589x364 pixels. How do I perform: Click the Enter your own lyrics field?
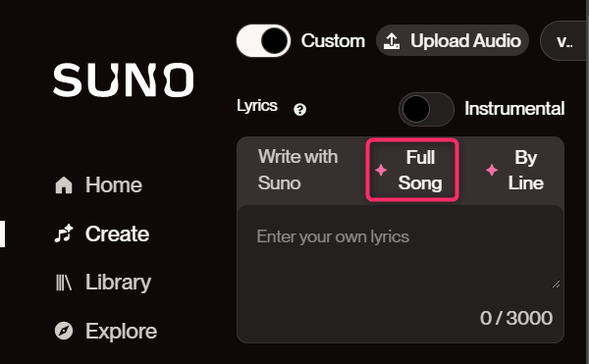point(401,274)
